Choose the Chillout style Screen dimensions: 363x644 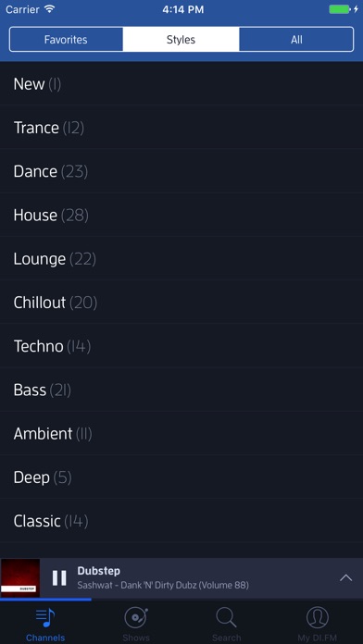coord(181,303)
